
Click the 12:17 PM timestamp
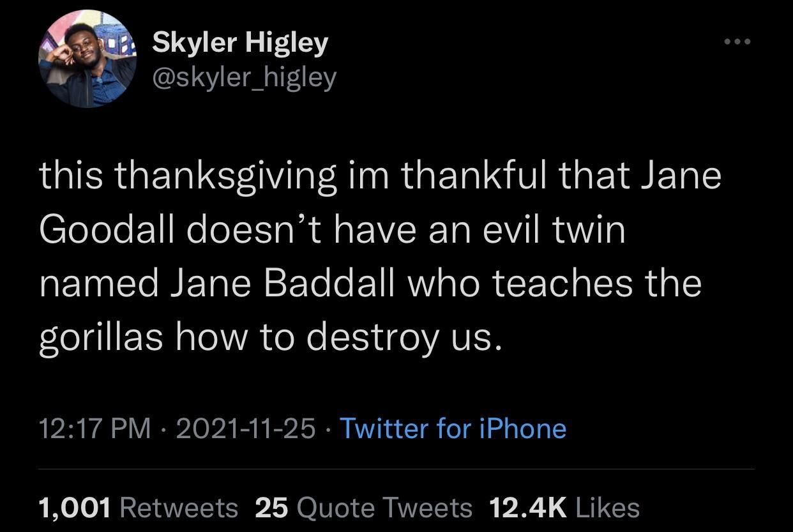[96, 429]
